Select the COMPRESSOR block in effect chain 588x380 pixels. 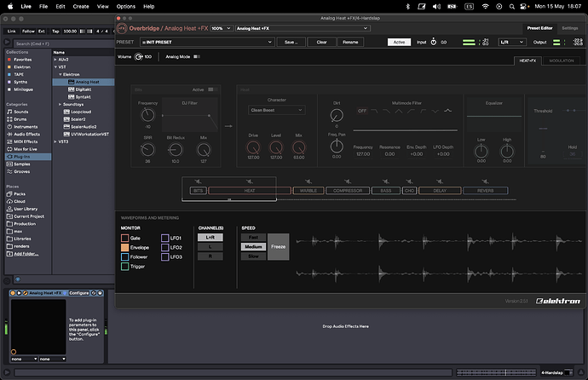[x=349, y=191]
